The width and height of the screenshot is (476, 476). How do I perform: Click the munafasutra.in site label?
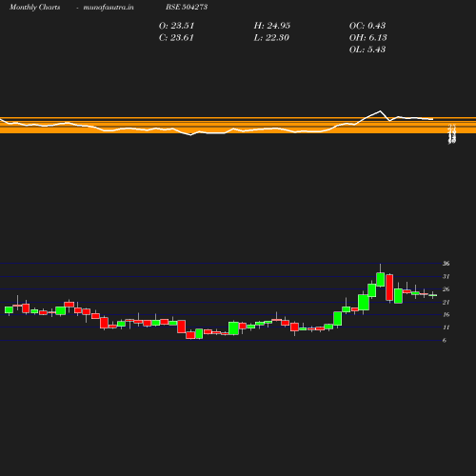pos(109,7)
